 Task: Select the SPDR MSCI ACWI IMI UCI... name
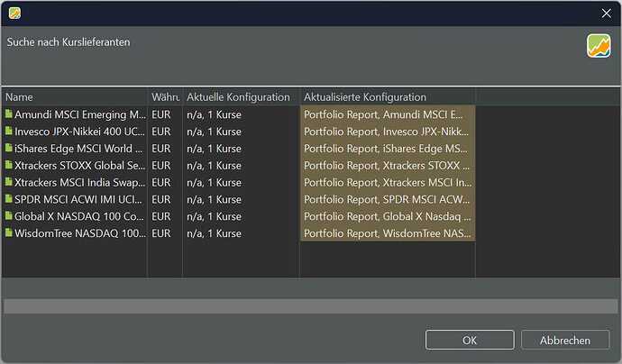click(x=78, y=200)
